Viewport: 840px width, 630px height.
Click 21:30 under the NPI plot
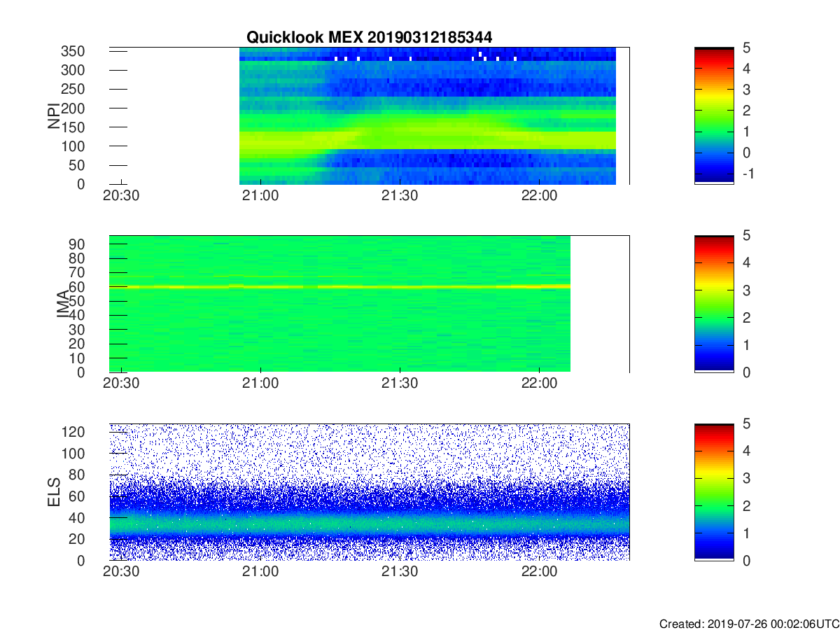click(x=400, y=196)
